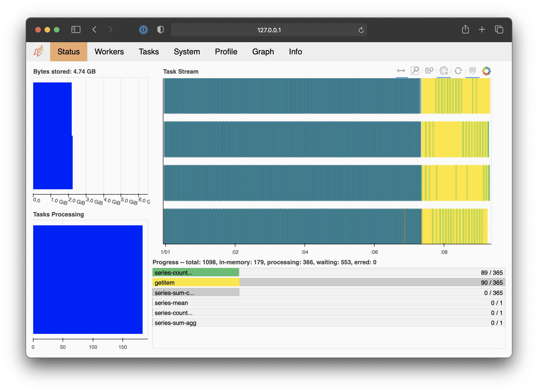This screenshot has width=538, height=392.
Task: Click the series-mean progress row
Action: (329, 303)
